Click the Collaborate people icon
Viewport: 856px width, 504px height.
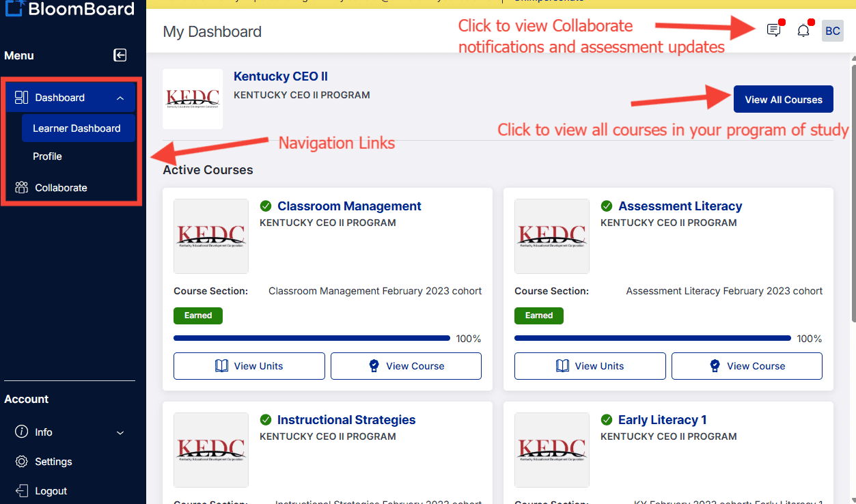(21, 188)
